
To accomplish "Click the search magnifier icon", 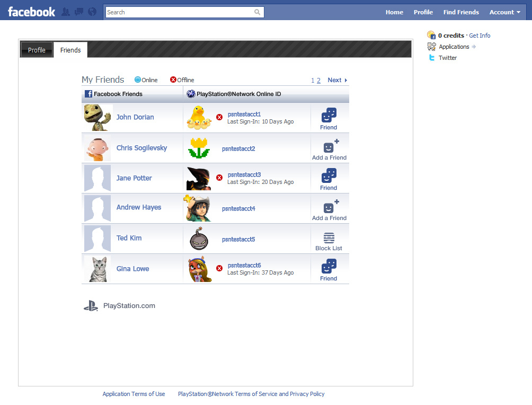I will 258,12.
